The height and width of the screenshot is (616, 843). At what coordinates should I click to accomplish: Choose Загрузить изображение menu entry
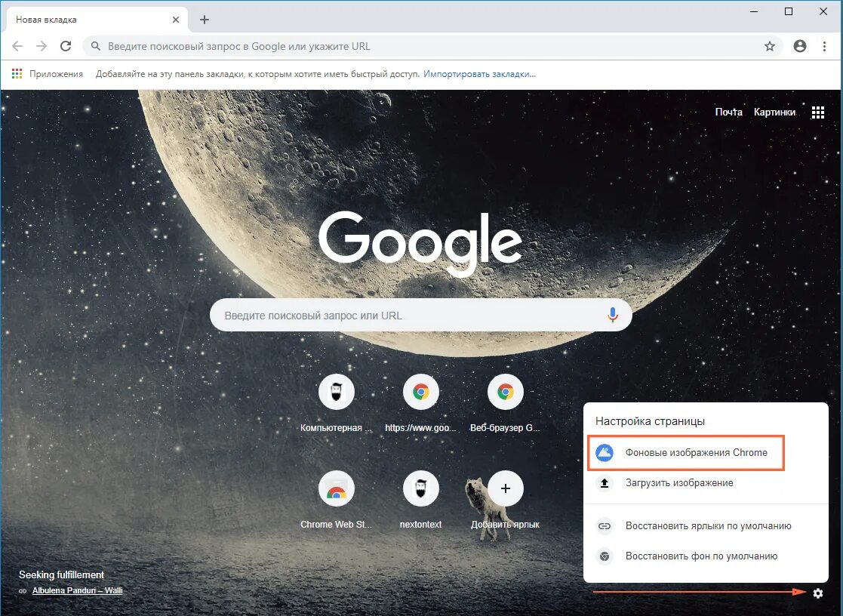[x=706, y=483]
